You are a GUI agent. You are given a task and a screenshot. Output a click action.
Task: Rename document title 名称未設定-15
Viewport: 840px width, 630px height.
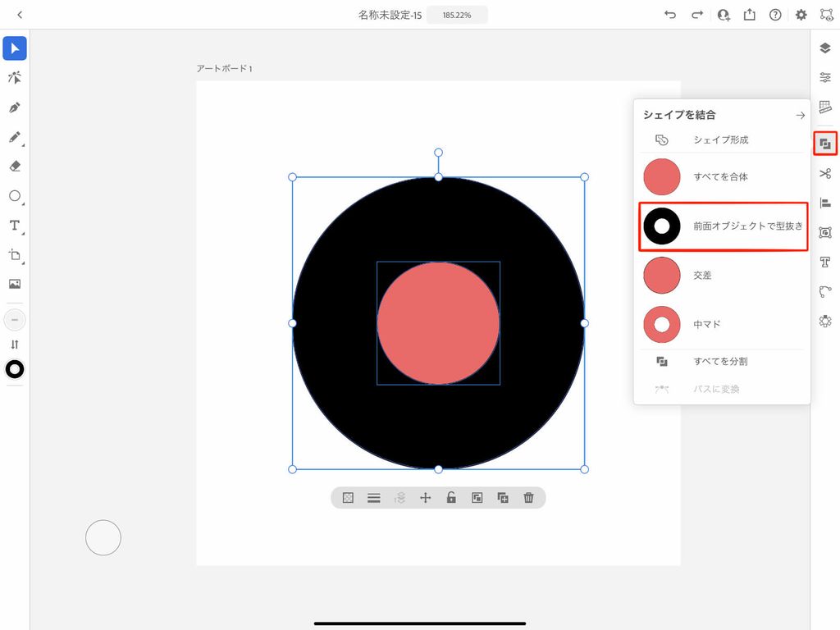pyautogui.click(x=390, y=15)
